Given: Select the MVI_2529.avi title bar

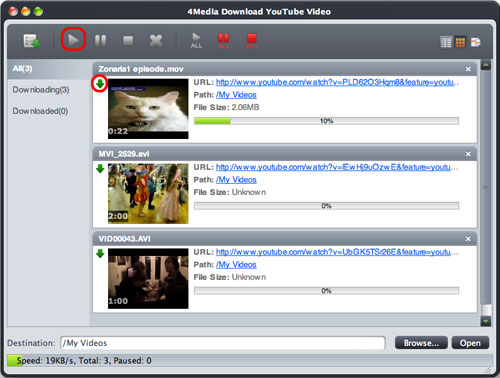Looking at the screenshot, I should pyautogui.click(x=284, y=154).
